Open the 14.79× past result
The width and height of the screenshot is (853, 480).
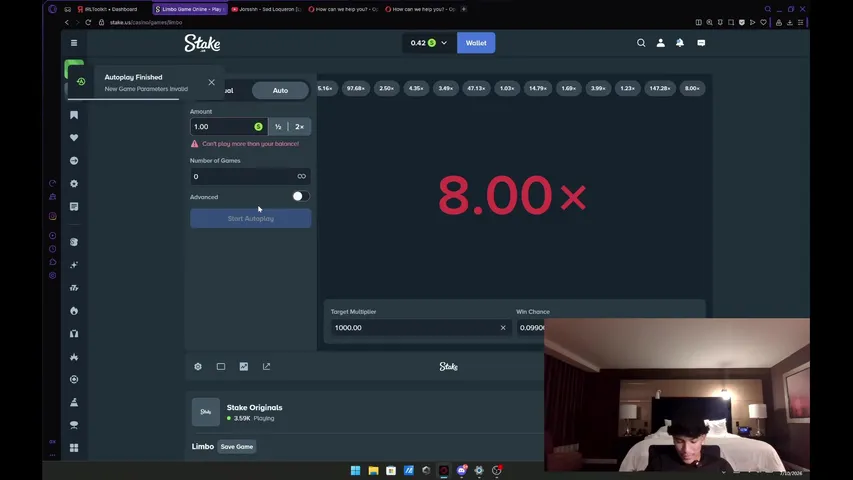pyautogui.click(x=538, y=88)
